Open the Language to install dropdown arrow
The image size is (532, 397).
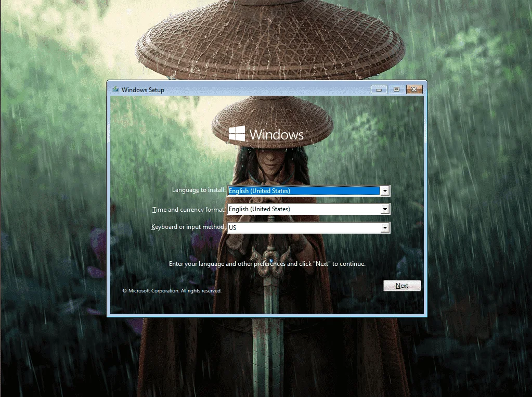[x=385, y=191]
